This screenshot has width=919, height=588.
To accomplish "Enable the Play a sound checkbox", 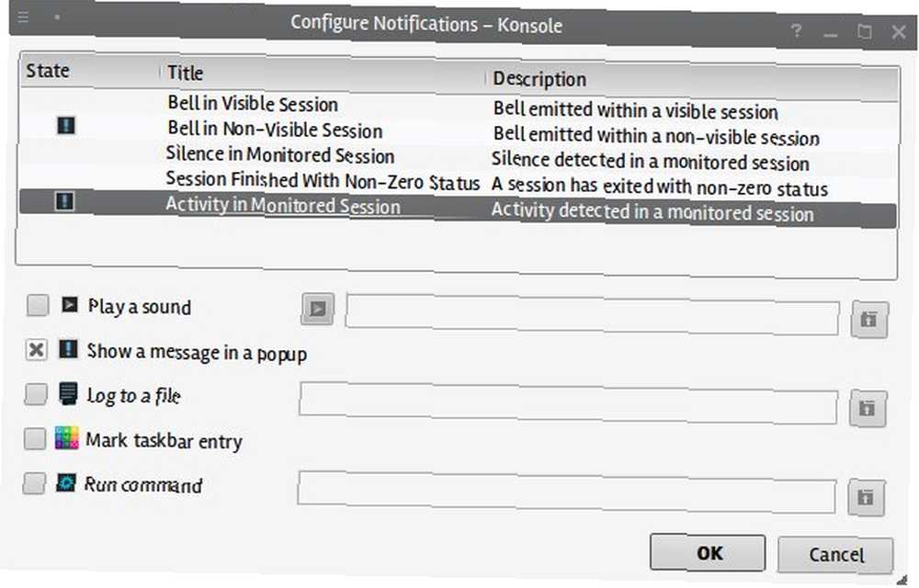I will click(38, 305).
